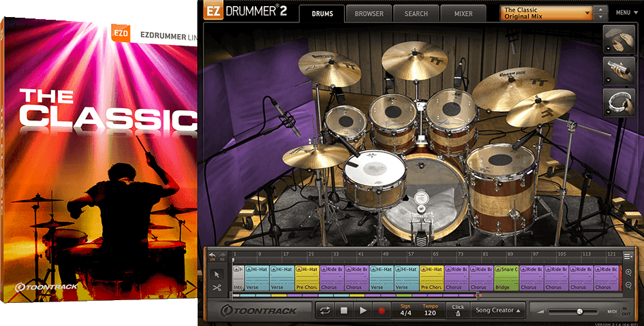Click the hand claps percussion icon
The height and width of the screenshot is (326, 644).
click(x=619, y=39)
